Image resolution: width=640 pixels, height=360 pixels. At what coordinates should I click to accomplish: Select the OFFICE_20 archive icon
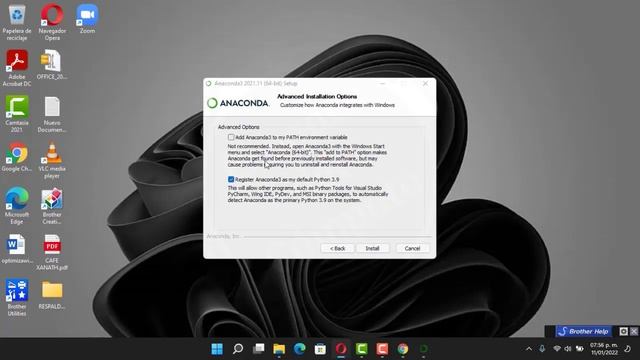pos(52,65)
